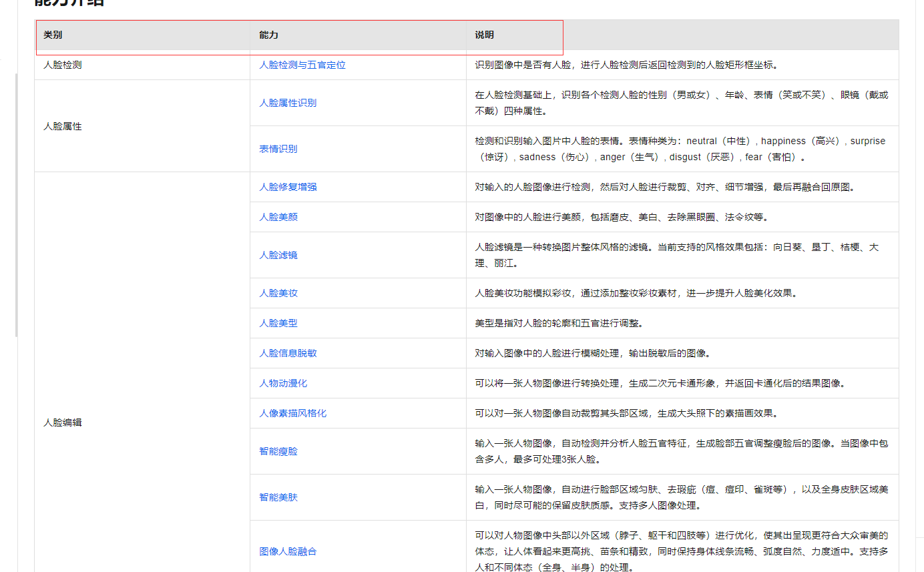
Task: Click description starting 对输入图像中的人脸进行模糊处理
Action: click(x=594, y=353)
